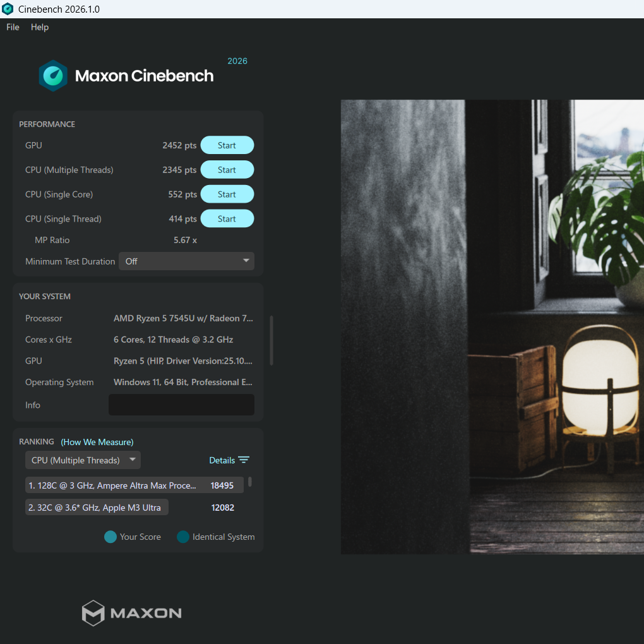Click the Minimum Test Duration label
The image size is (644, 644).
click(x=70, y=261)
